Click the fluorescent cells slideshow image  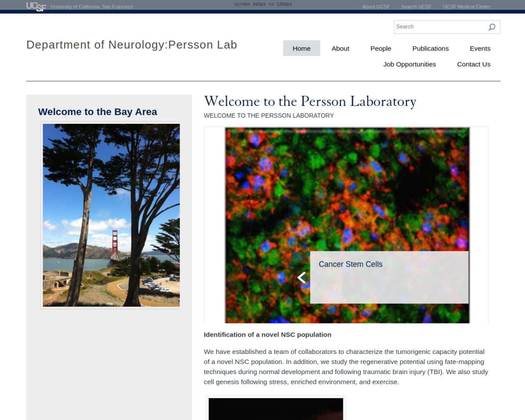pyautogui.click(x=347, y=225)
